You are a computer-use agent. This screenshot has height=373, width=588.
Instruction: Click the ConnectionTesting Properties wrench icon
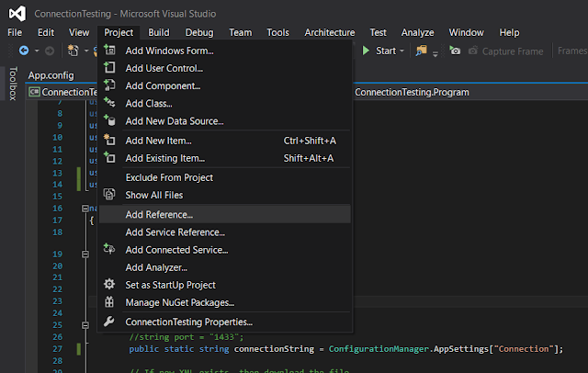coord(109,322)
